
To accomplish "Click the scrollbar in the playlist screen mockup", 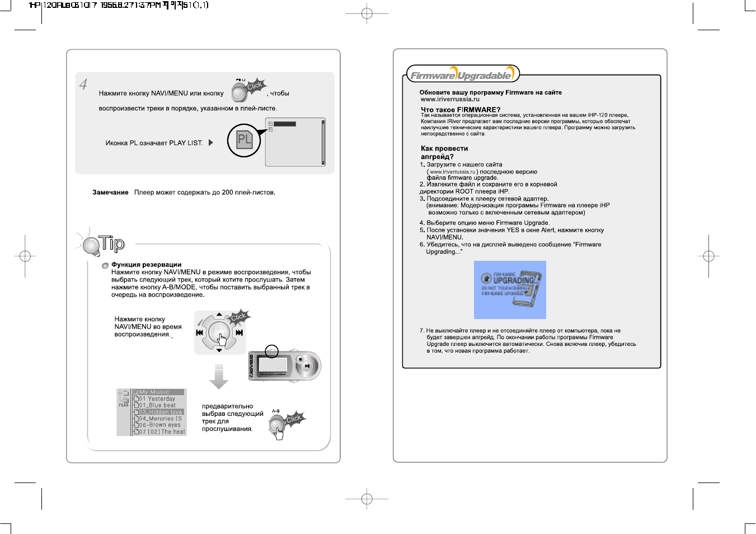I will (323, 142).
